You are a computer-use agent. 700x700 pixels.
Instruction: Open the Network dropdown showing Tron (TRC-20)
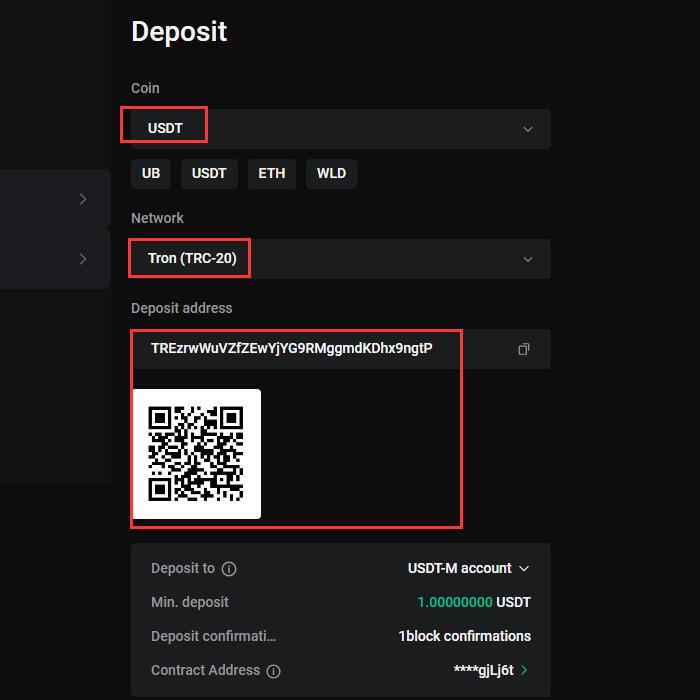(341, 259)
